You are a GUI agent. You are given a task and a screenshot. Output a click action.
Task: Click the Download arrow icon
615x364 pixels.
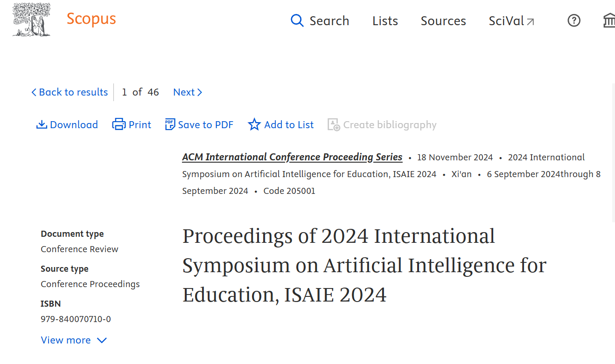(x=42, y=124)
